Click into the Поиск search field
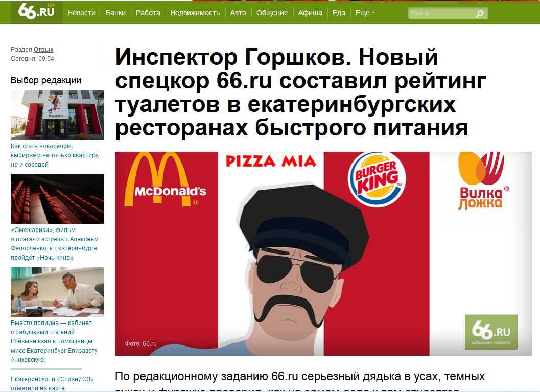Viewport: 540px width, 392px height. [442, 13]
